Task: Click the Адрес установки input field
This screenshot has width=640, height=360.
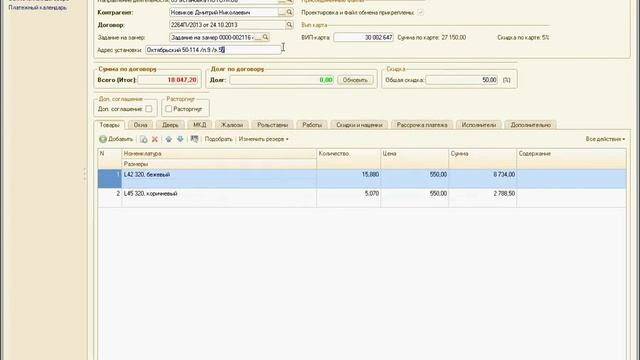Action: point(213,50)
